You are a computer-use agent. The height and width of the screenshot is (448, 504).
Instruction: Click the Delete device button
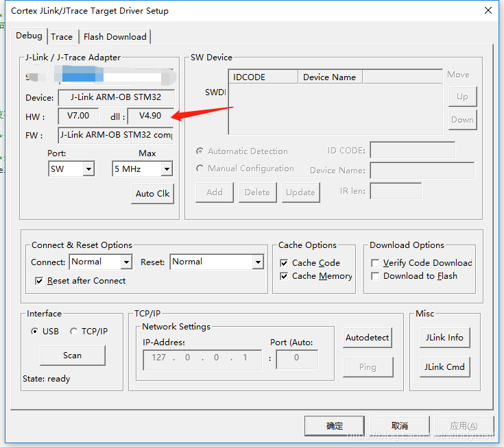pos(257,192)
